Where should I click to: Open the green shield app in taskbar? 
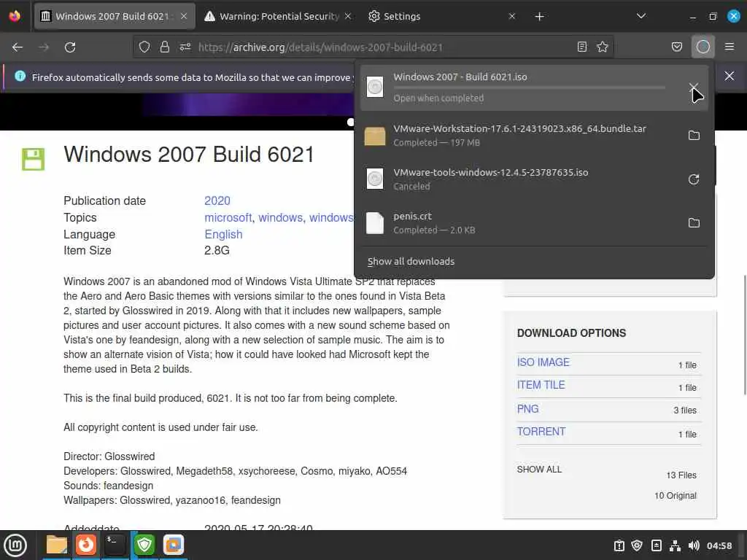[144, 545]
